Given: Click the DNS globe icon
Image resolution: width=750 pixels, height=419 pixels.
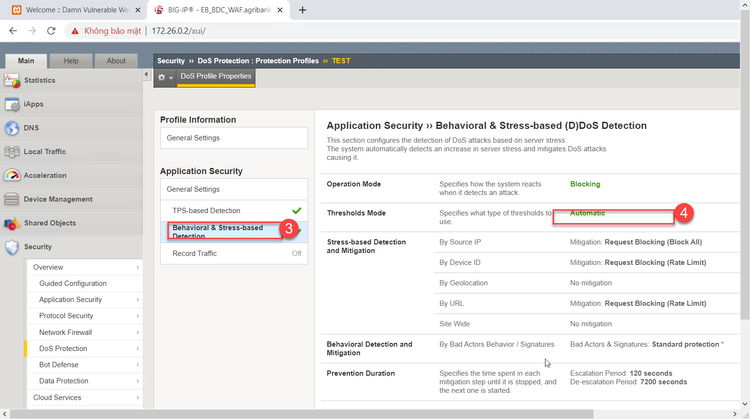Looking at the screenshot, I should click(12, 128).
